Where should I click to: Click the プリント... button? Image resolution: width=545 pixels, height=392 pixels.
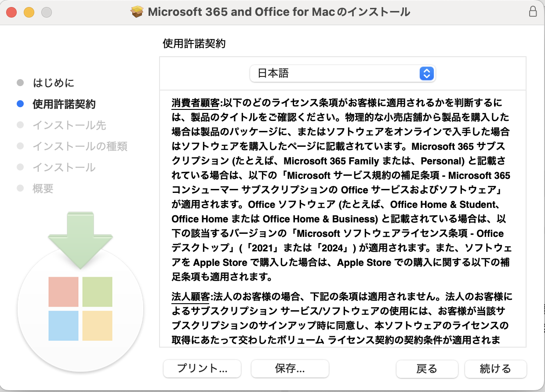pos(202,369)
